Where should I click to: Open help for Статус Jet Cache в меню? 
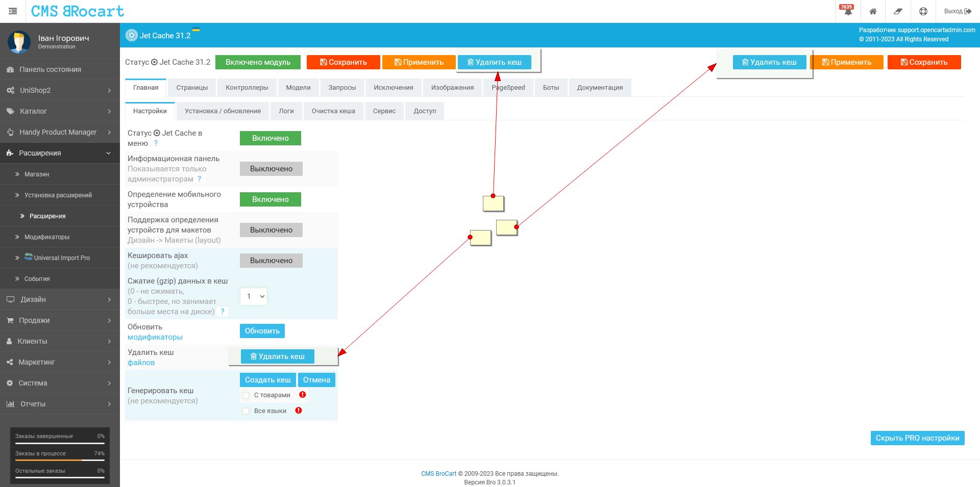click(156, 143)
